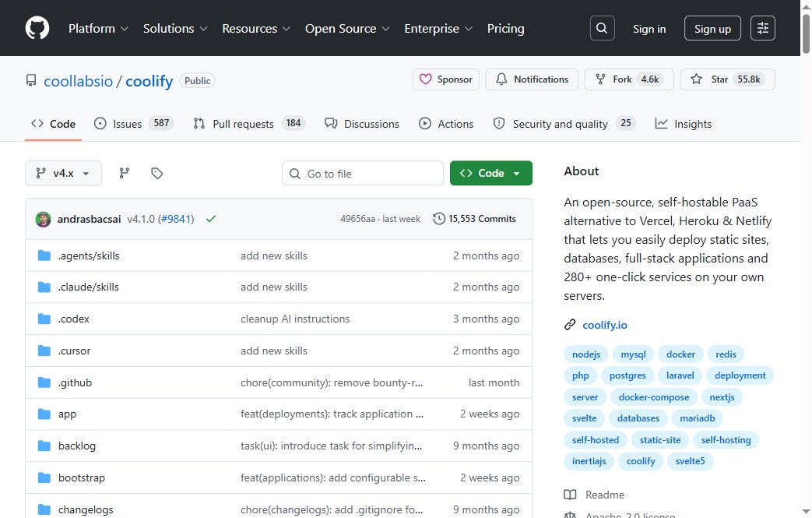Click the .codex folder icon
The width and height of the screenshot is (812, 518).
44,319
